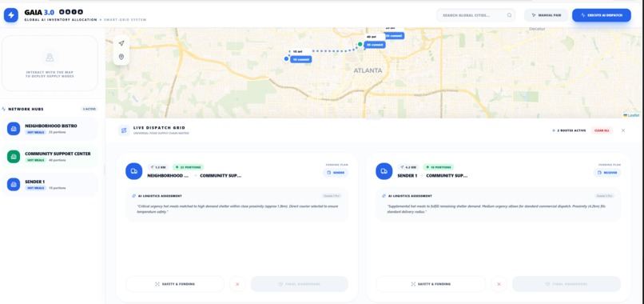Click the map navigation arrow icon
The width and height of the screenshot is (644, 304).
tap(121, 43)
